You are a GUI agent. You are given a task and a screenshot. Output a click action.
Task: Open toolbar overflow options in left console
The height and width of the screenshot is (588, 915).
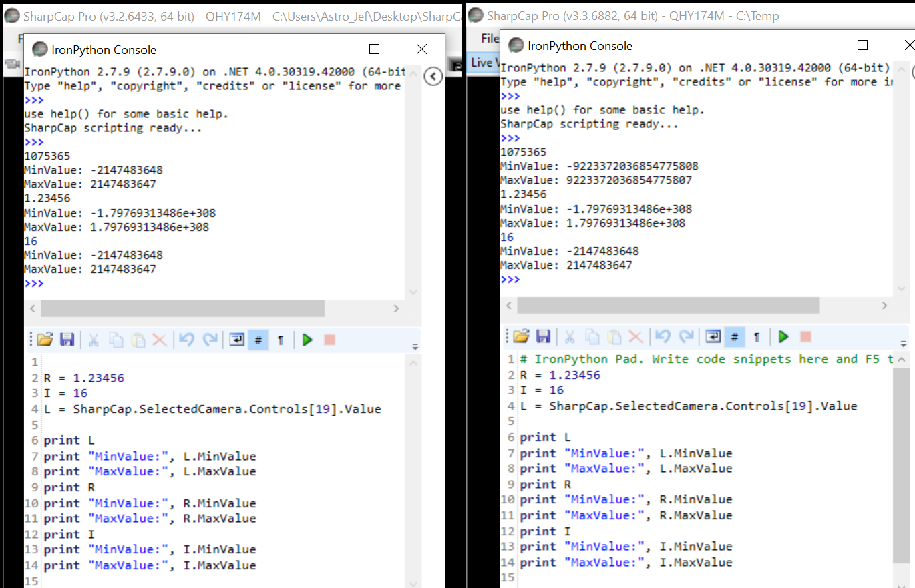pyautogui.click(x=415, y=346)
